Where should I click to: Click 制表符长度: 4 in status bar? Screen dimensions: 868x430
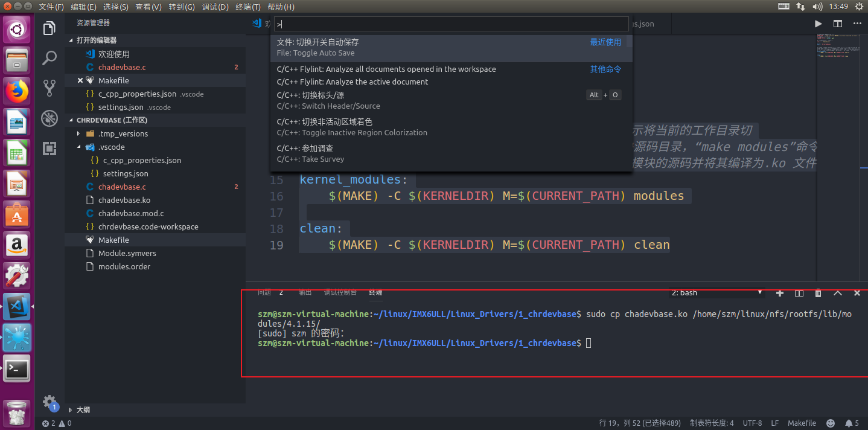point(712,423)
